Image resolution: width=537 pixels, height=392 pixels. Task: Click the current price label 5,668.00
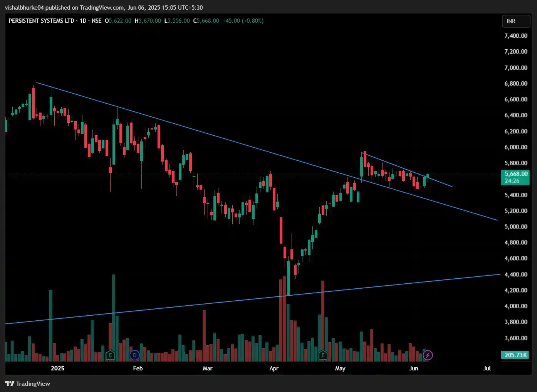pos(516,174)
